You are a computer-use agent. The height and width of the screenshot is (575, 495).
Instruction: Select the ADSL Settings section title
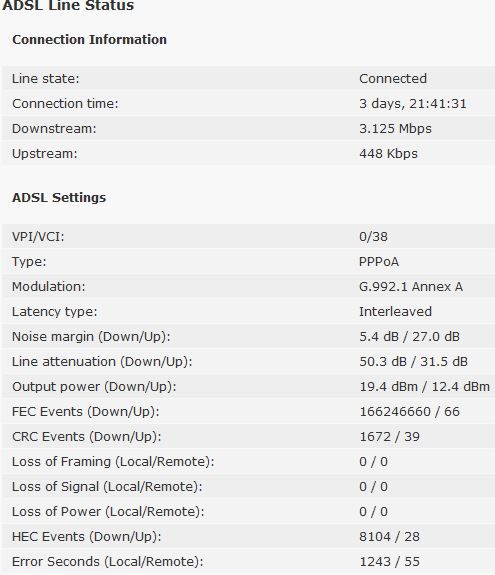(59, 198)
